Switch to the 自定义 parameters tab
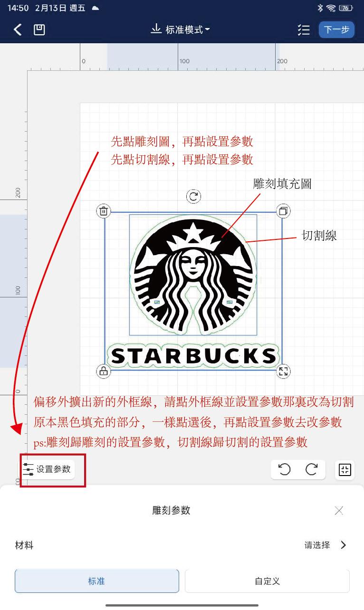This screenshot has height=610, width=364. (267, 581)
